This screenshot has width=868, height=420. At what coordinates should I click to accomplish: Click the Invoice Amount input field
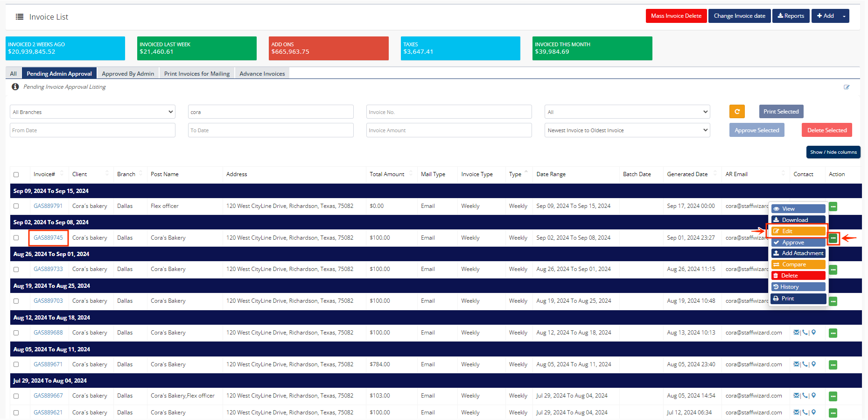(x=448, y=130)
